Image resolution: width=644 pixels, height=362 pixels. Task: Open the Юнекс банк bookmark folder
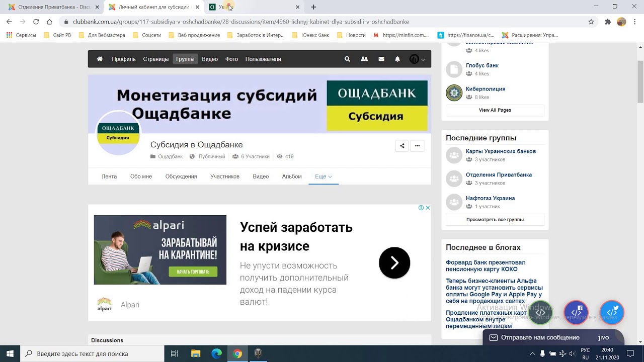[310, 35]
